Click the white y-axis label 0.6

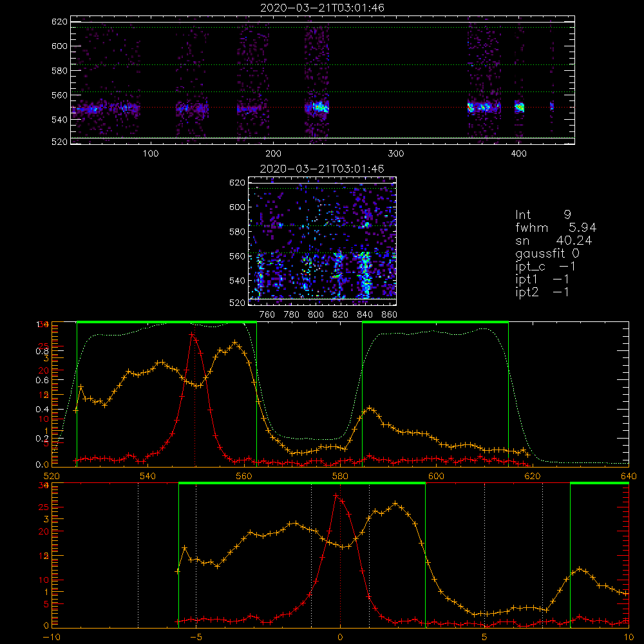(x=43, y=381)
